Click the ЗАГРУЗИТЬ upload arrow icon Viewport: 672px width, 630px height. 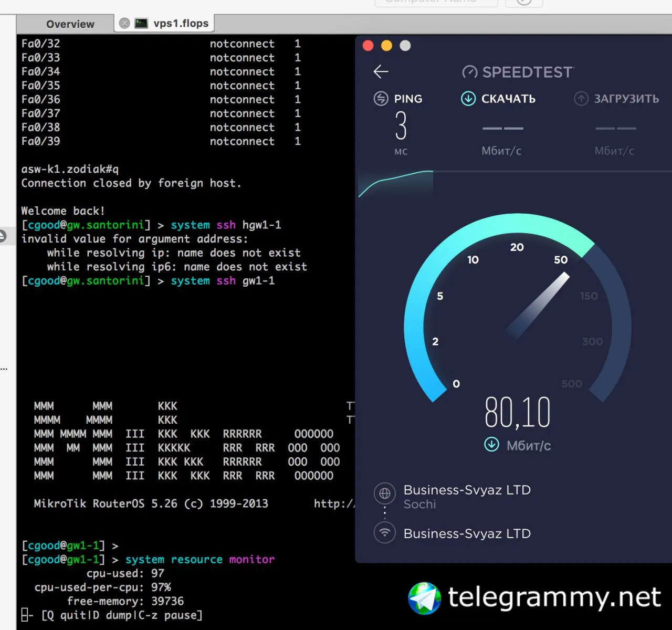pyautogui.click(x=581, y=98)
